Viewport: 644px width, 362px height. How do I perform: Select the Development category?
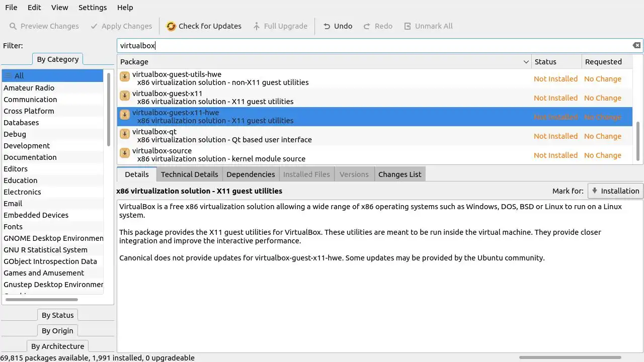[52, 146]
